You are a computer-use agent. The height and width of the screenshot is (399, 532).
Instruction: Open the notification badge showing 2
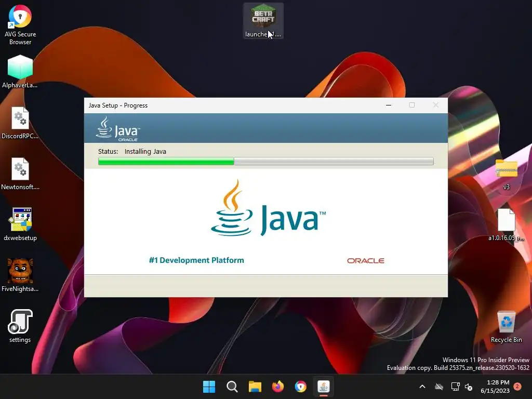517,387
